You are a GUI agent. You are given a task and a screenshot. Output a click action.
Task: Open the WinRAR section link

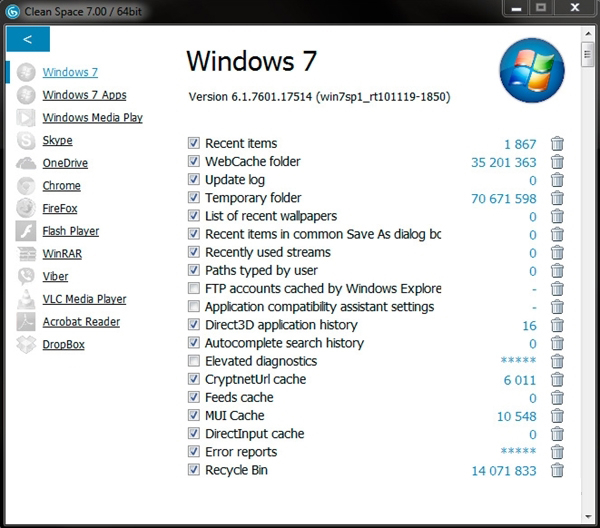[x=62, y=254]
